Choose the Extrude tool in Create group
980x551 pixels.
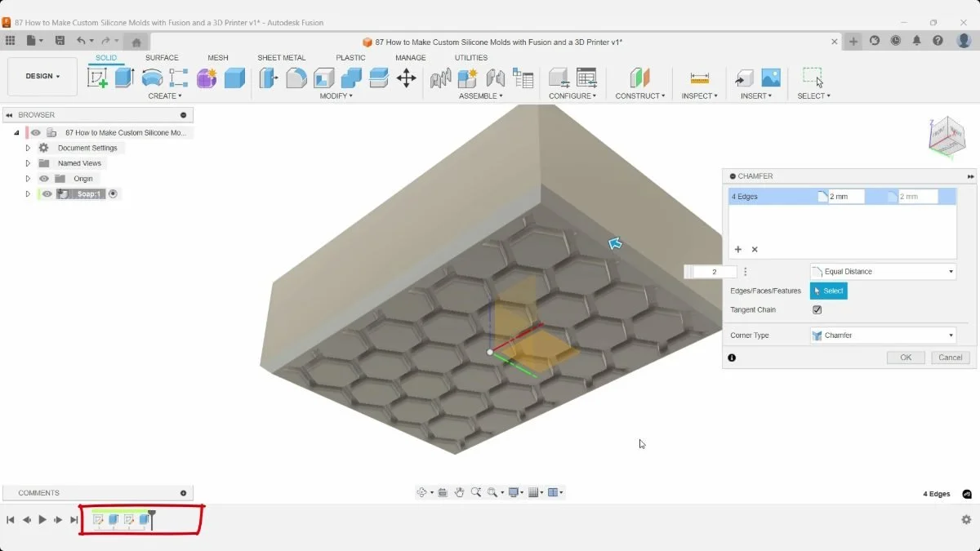[x=124, y=78]
